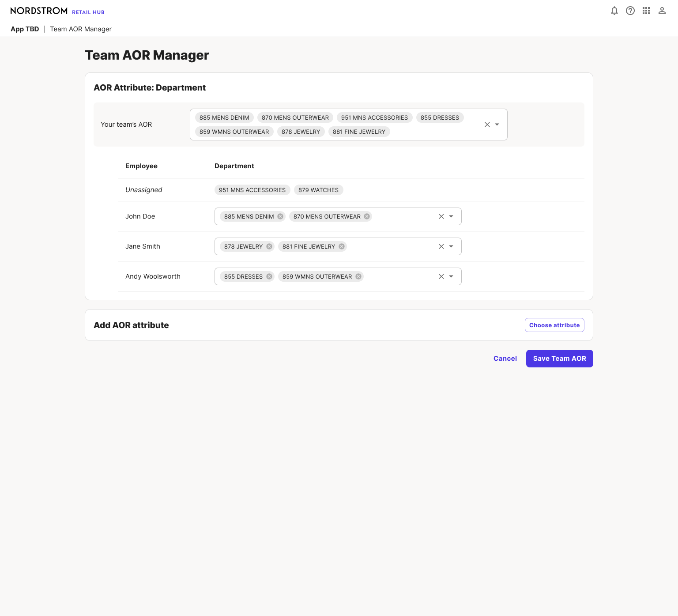
Task: Click the Nordstrom Retail Hub logo
Action: [x=57, y=11]
